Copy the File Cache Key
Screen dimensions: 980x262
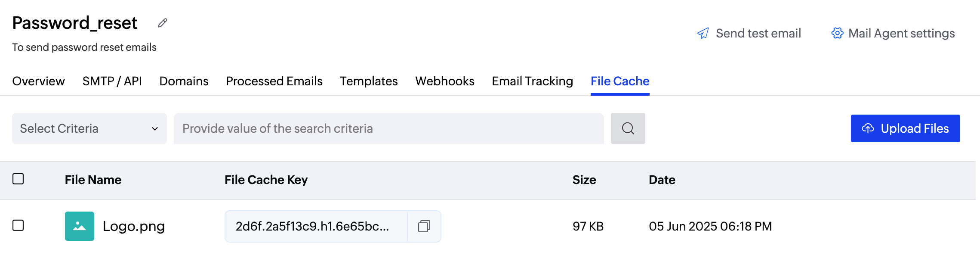tap(424, 226)
